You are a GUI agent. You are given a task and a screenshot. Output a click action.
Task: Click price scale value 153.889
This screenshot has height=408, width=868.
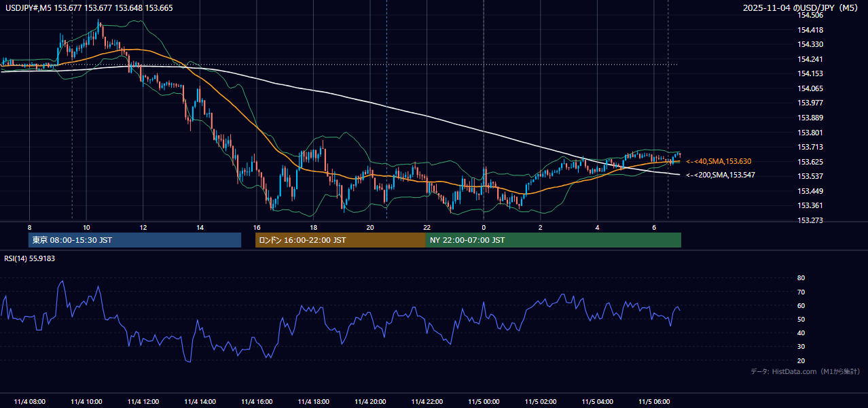810,118
